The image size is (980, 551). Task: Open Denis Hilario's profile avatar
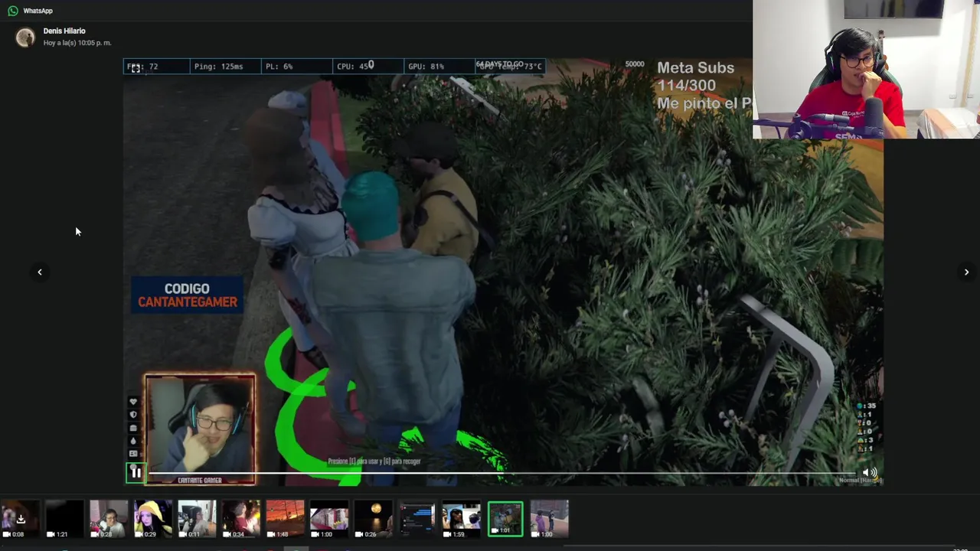(x=25, y=37)
